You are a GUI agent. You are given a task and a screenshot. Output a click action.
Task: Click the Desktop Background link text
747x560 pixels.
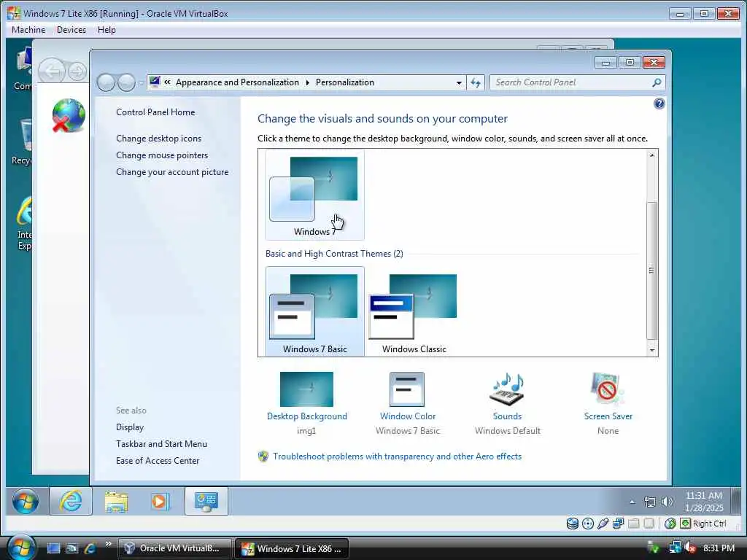click(307, 416)
